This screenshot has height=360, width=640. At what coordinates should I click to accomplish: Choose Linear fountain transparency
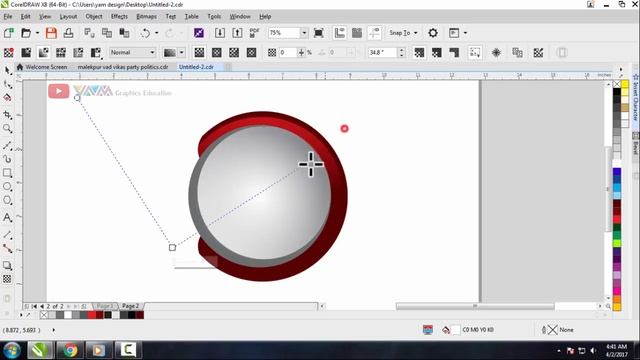coord(199,53)
